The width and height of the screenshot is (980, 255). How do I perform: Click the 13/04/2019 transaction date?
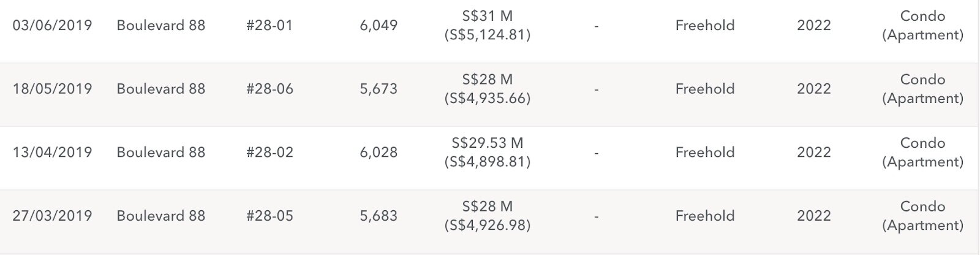tap(52, 153)
